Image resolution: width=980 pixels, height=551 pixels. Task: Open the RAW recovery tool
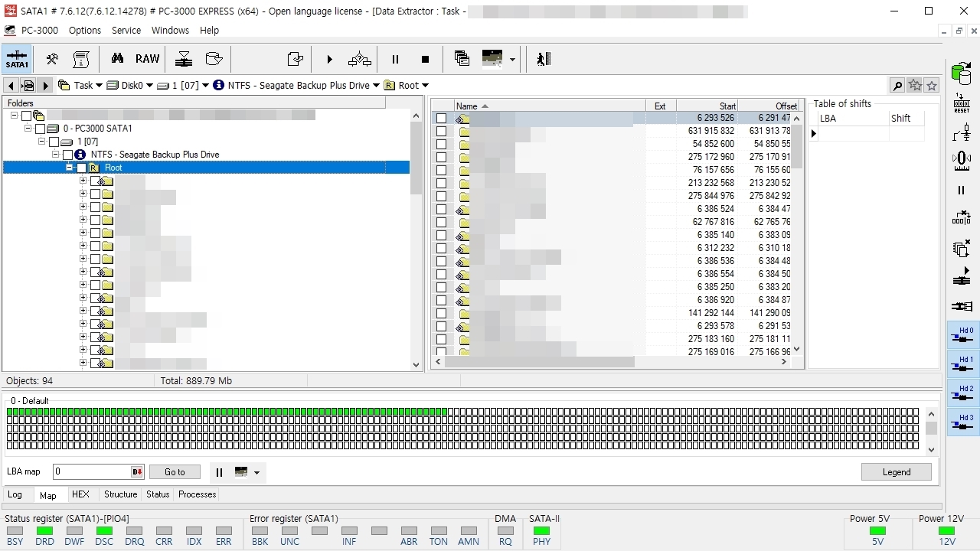click(147, 59)
